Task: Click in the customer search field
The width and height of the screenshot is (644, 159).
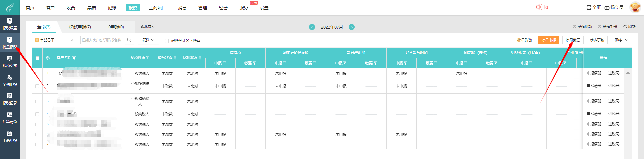Action: [102, 40]
